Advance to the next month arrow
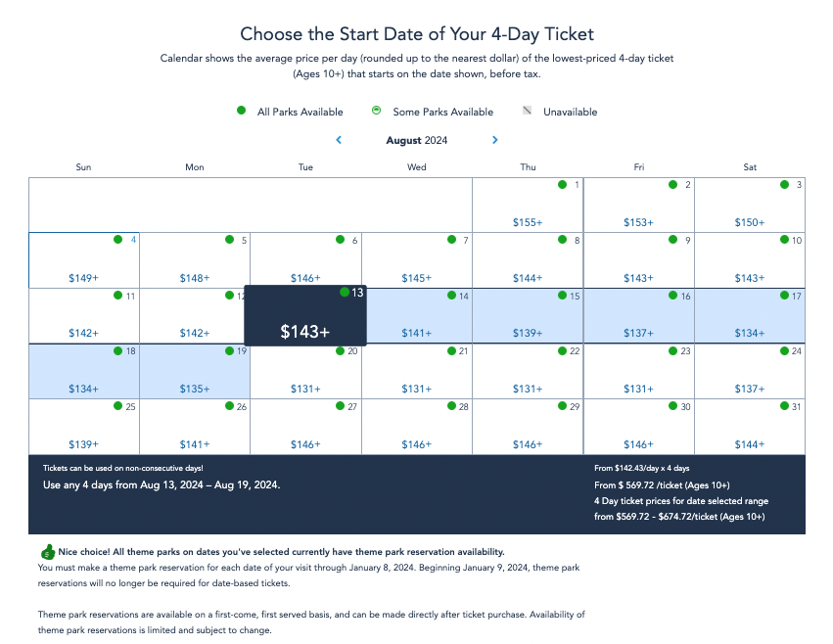The height and width of the screenshot is (644, 833). 495,140
